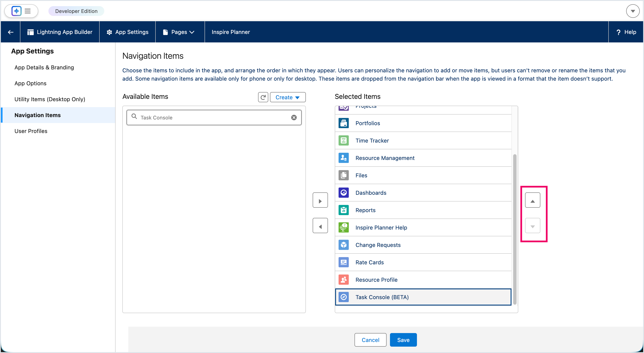The height and width of the screenshot is (353, 644).
Task: Select Navigation Items in sidebar
Action: (58, 115)
